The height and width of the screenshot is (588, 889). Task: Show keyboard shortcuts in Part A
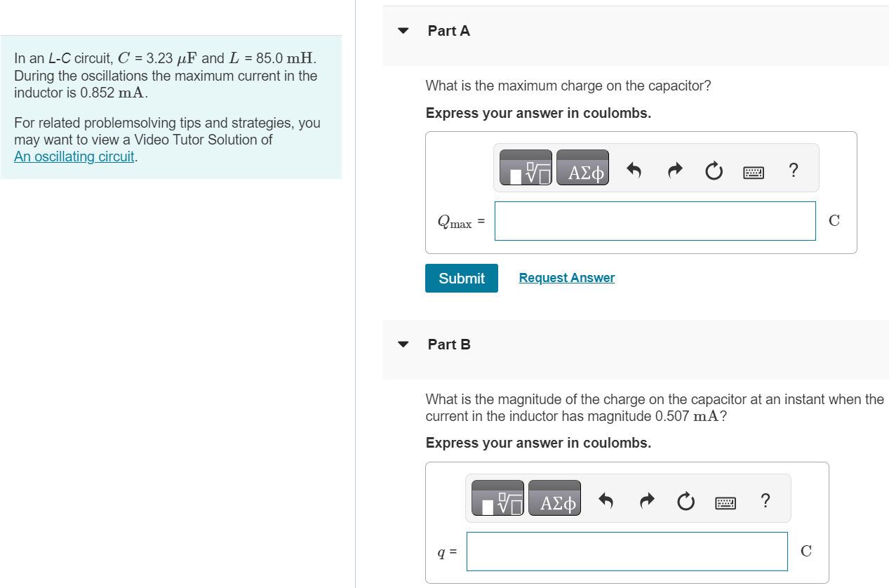coord(754,171)
